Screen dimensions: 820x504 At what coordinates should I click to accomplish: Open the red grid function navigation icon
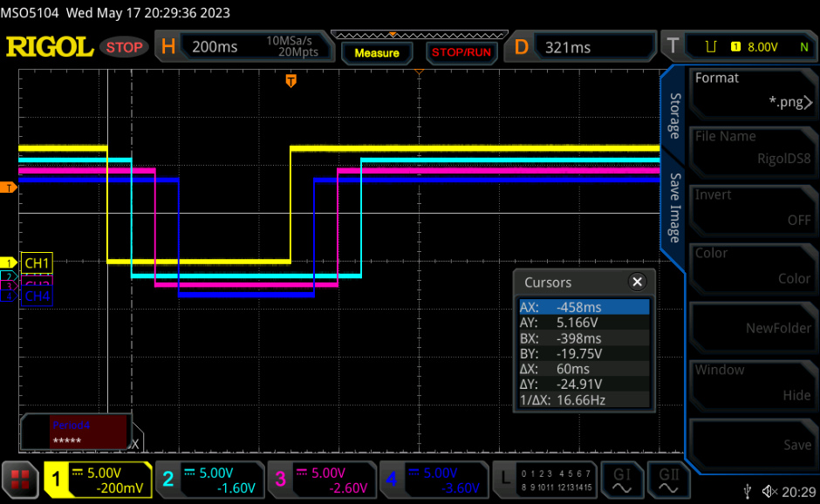pos(20,480)
